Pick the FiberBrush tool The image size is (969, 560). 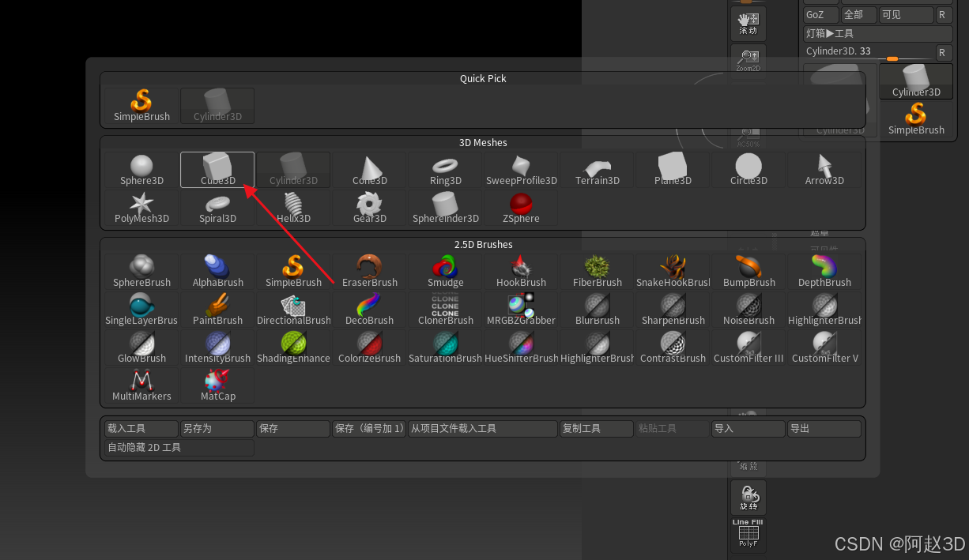[x=597, y=272]
